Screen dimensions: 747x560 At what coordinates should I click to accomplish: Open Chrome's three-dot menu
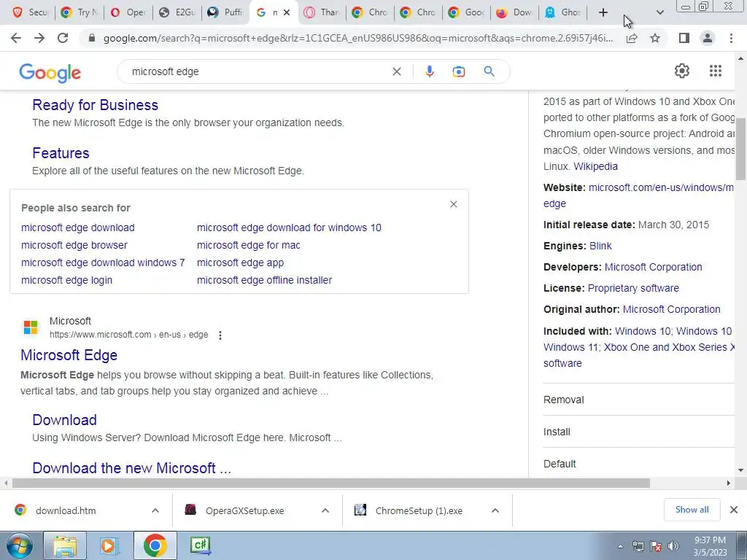click(731, 38)
